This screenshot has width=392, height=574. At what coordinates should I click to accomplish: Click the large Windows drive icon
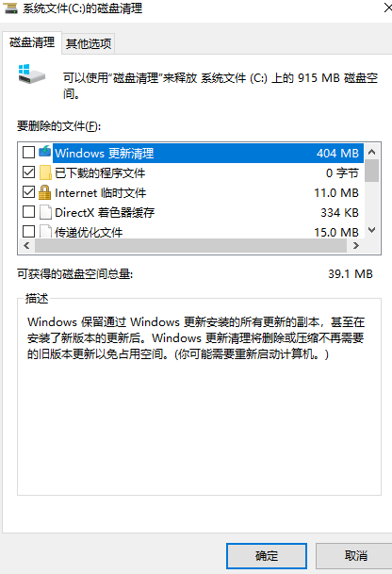click(x=31, y=74)
